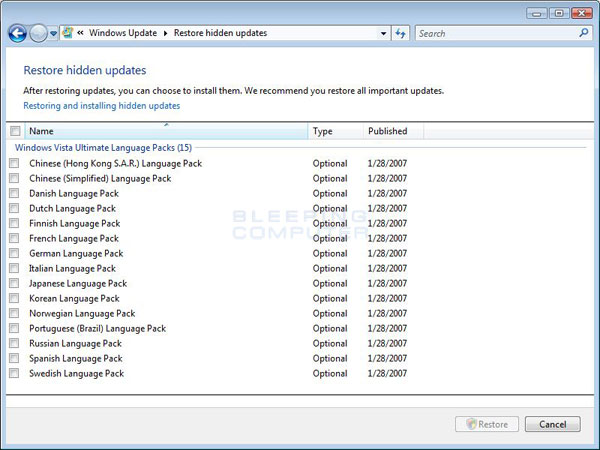Viewport: 600px width, 450px height.
Task: Close the window with red X
Action: point(582,13)
